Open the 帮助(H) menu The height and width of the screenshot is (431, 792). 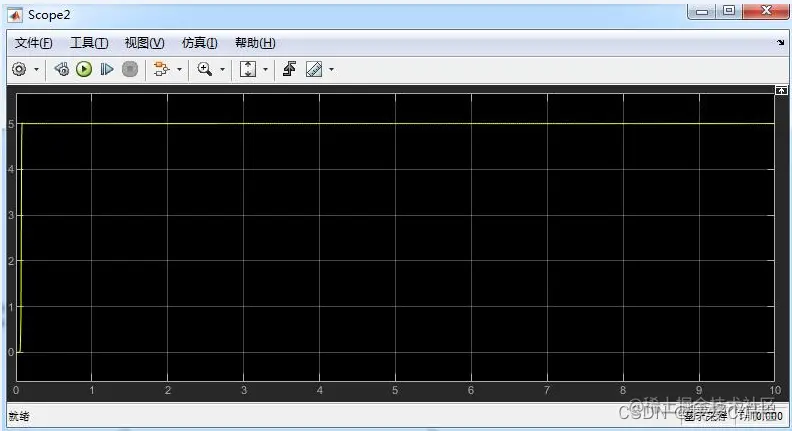255,43
